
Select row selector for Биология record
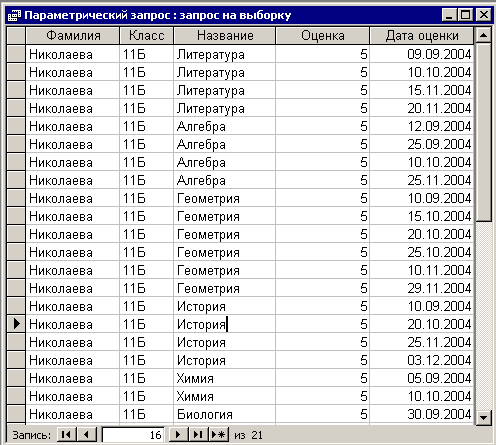click(16, 414)
